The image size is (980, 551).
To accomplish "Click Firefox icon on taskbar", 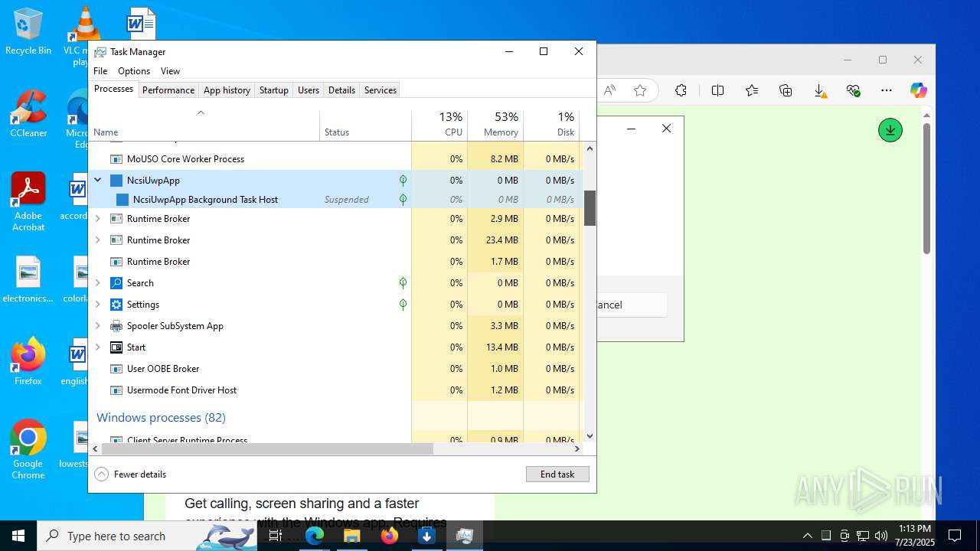I will click(389, 536).
